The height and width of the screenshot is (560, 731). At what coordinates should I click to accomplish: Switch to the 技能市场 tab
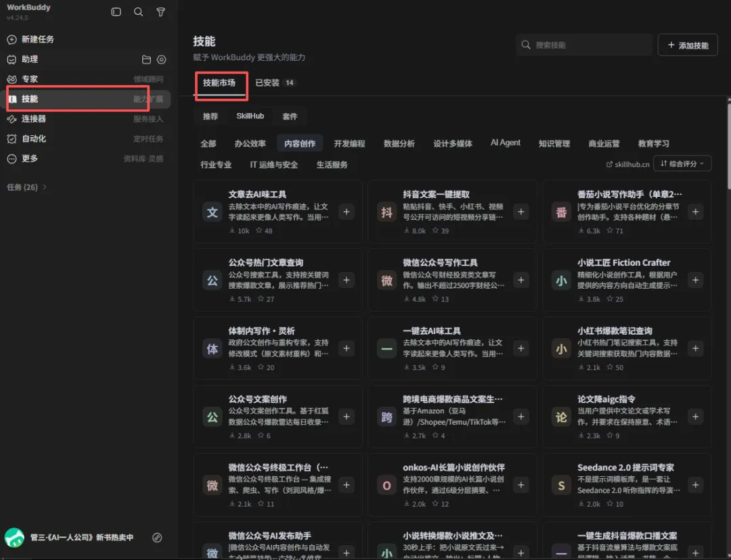(x=219, y=83)
